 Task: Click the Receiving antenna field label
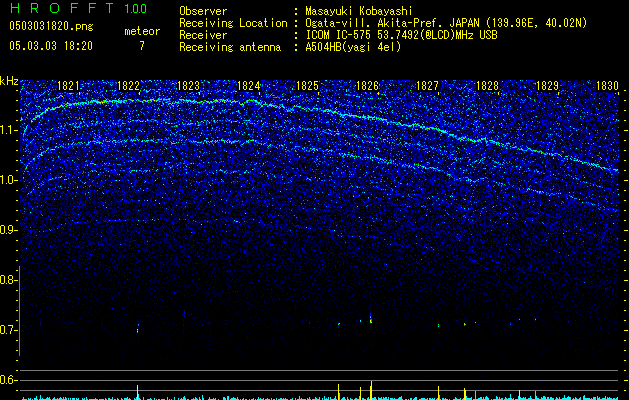(x=230, y=47)
